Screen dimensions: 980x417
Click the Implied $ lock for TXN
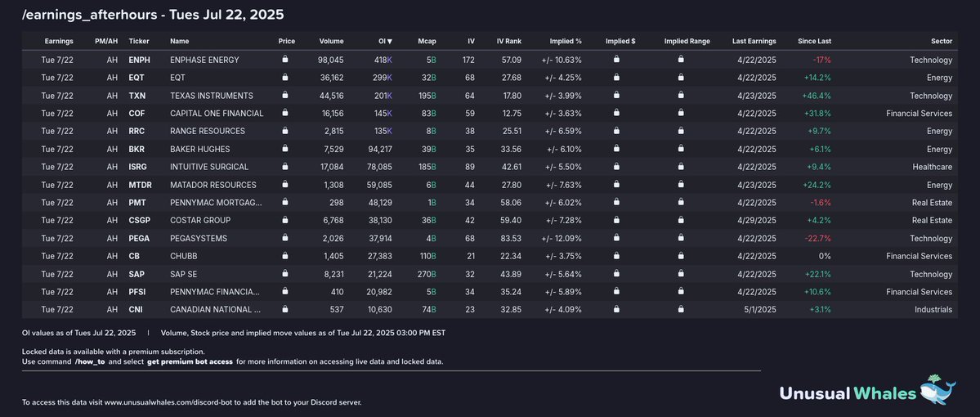point(616,95)
